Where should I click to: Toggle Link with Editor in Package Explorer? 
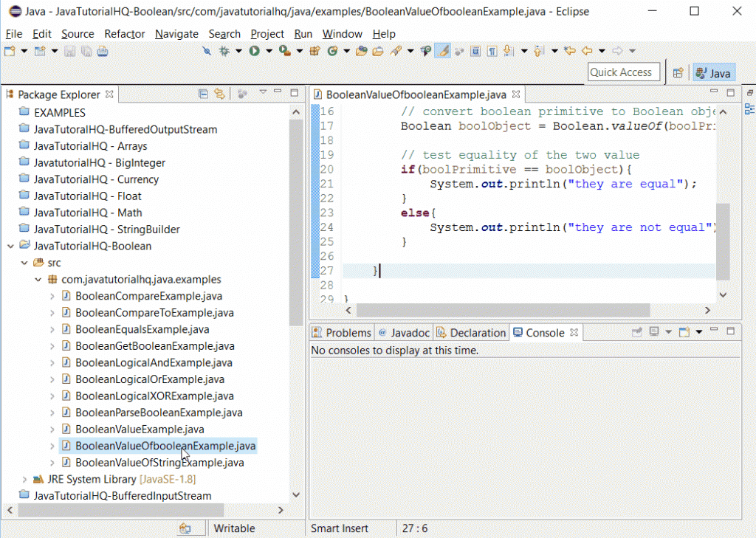(x=219, y=94)
